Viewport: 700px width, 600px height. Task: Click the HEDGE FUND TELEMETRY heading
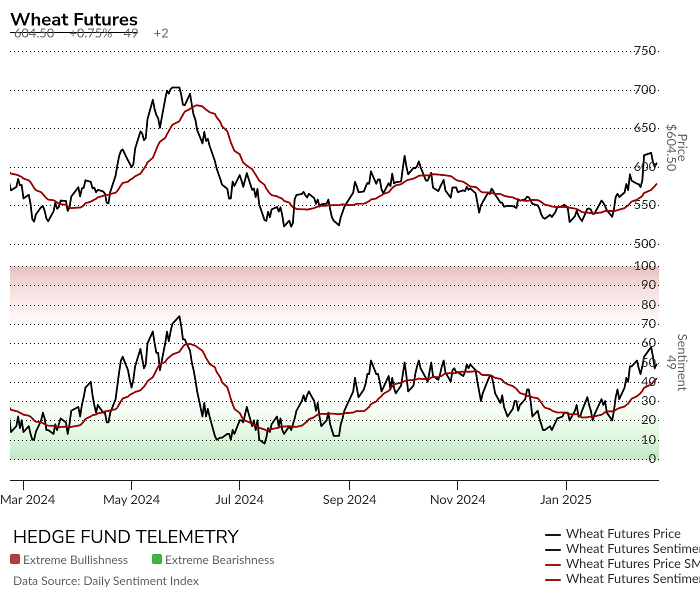click(125, 536)
